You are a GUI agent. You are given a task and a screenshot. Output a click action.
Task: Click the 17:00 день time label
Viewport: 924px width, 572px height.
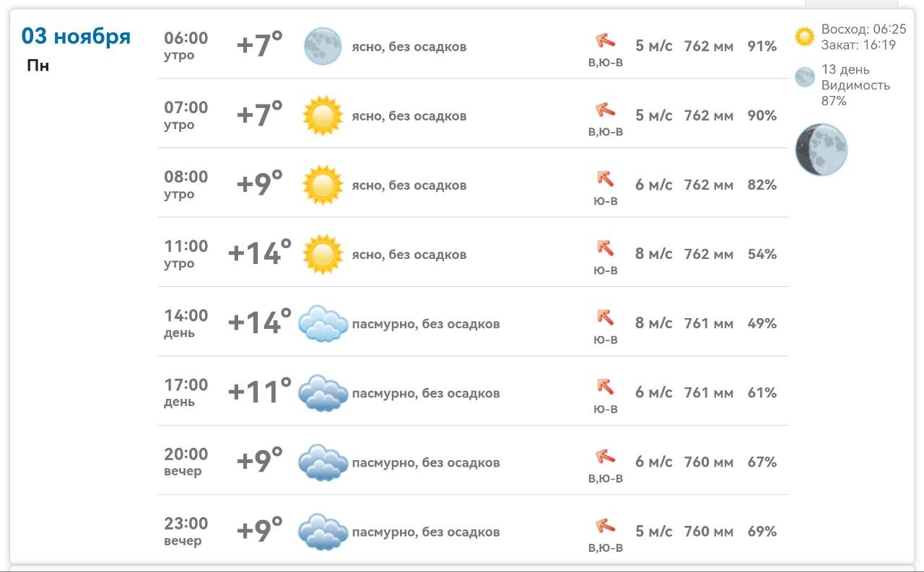[186, 392]
